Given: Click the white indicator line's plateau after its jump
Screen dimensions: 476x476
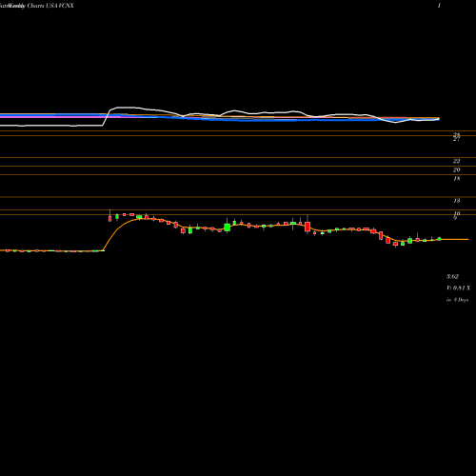Looking at the screenshot, I should click(127, 108).
